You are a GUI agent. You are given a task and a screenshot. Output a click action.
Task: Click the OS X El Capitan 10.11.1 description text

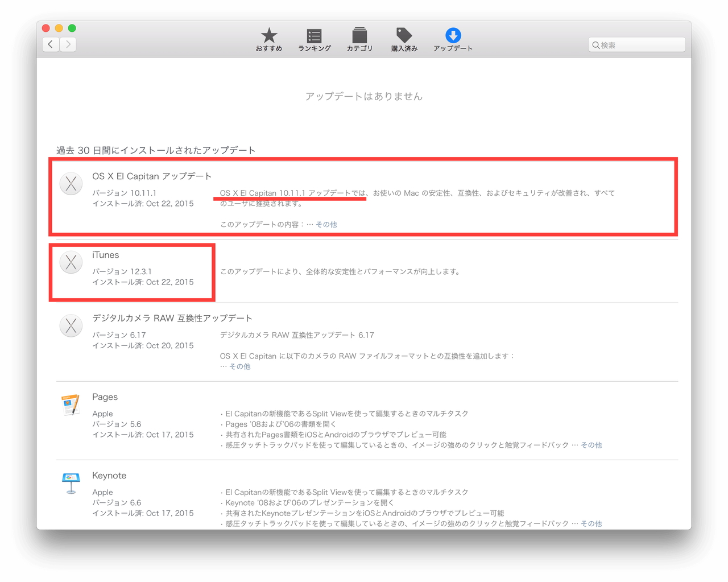pos(417,198)
